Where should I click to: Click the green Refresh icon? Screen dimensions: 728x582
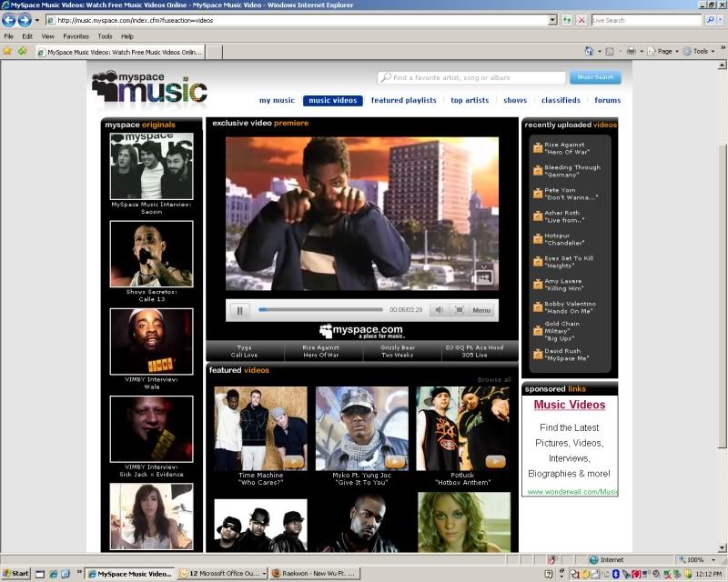567,20
